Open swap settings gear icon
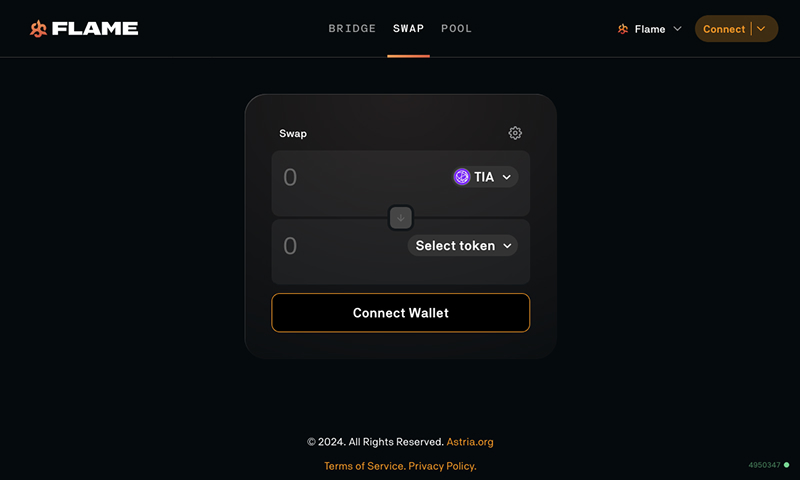800x480 pixels. click(x=515, y=133)
